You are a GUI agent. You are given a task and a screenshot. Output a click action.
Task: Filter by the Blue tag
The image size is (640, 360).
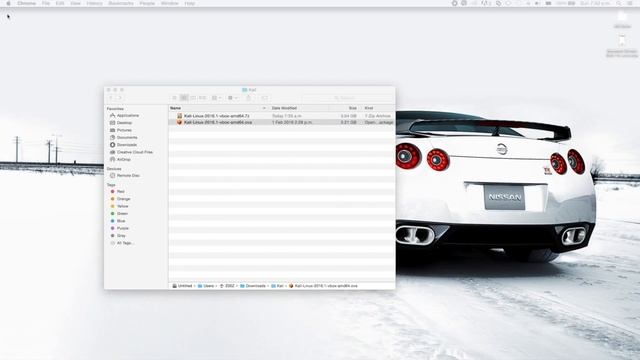[x=118, y=221]
